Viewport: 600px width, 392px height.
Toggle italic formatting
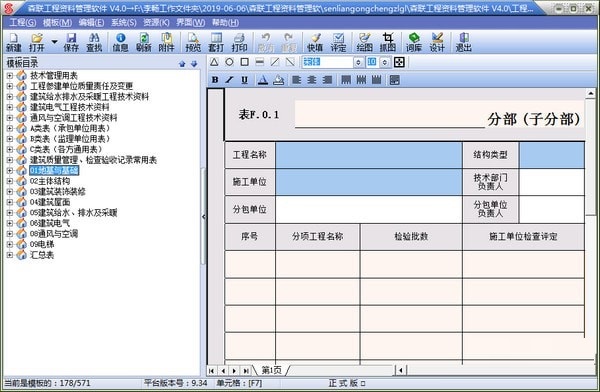tap(229, 80)
